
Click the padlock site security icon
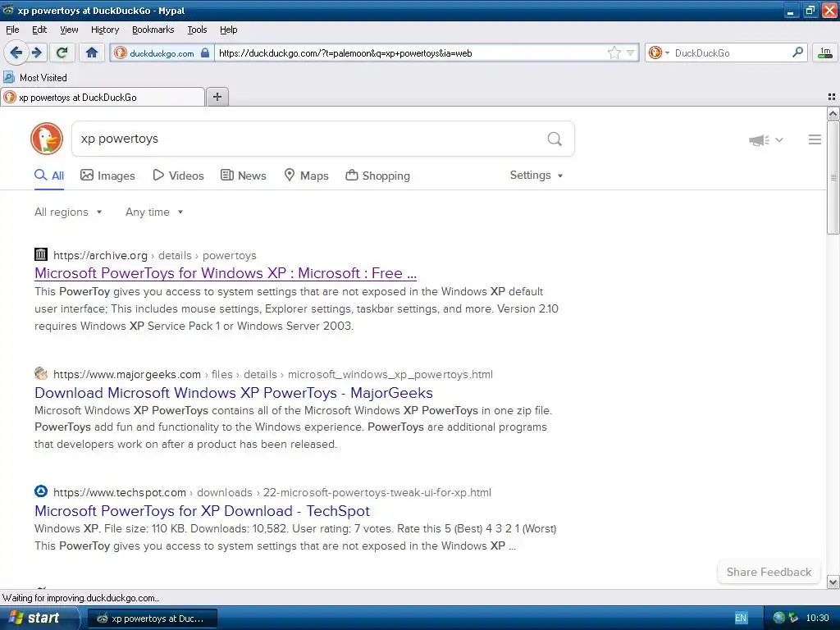pos(204,52)
